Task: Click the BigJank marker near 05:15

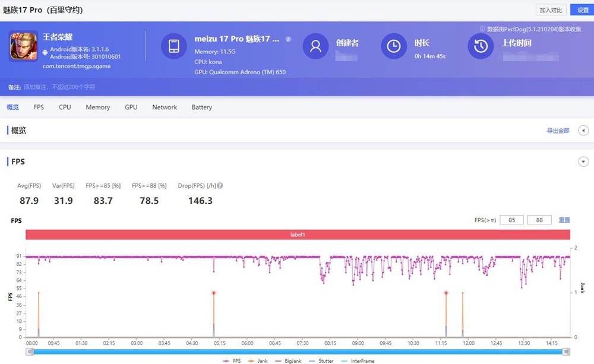Action: coord(214,293)
